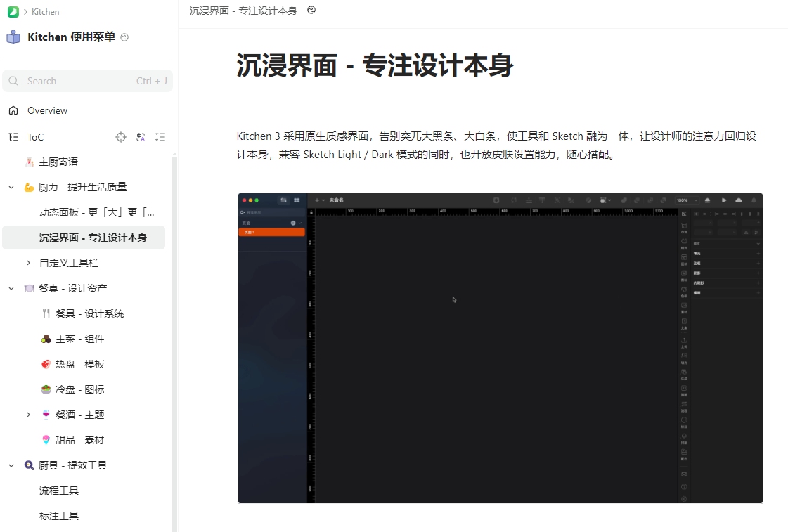
Task: Open the 主厨寄语 page
Action: (58, 162)
